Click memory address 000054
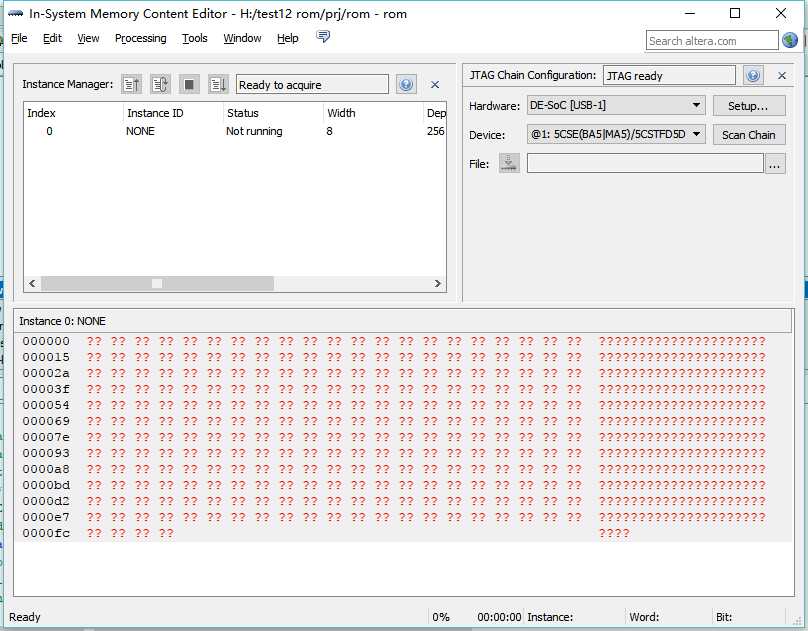This screenshot has width=808, height=631. coord(46,405)
